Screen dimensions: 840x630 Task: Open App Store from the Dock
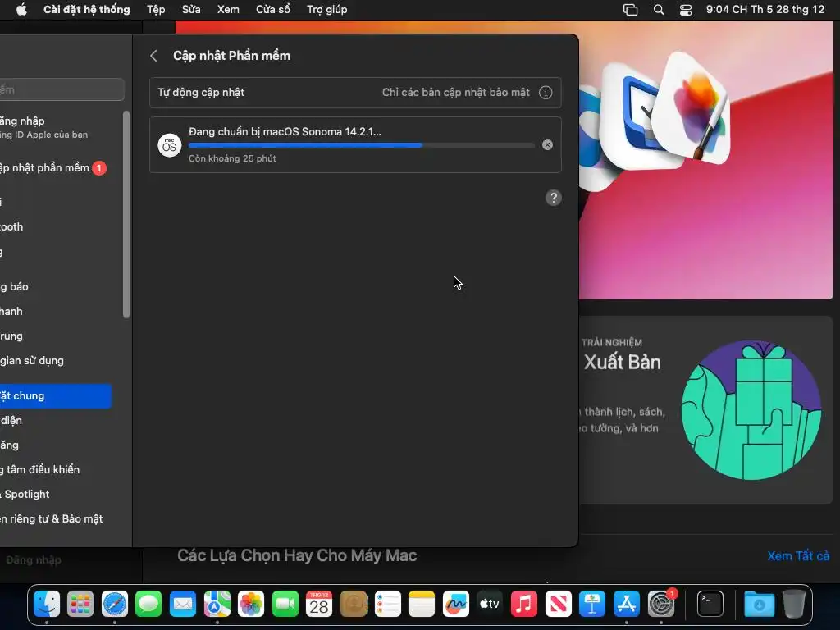click(626, 604)
